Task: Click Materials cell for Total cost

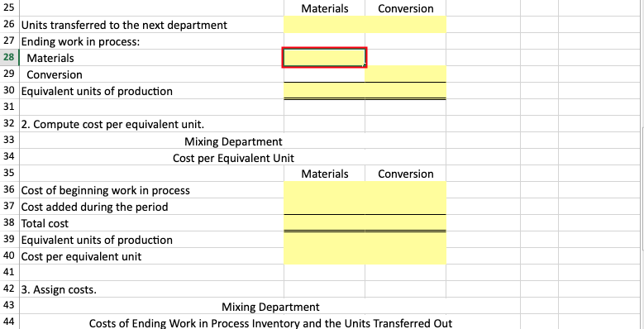Action: point(324,223)
